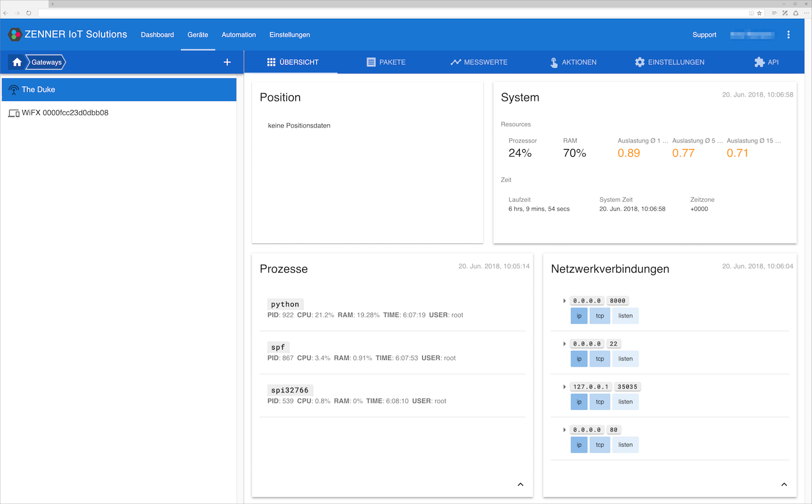This screenshot has height=504, width=812.
Task: Click the Messwerte chart line icon
Action: pyautogui.click(x=455, y=62)
